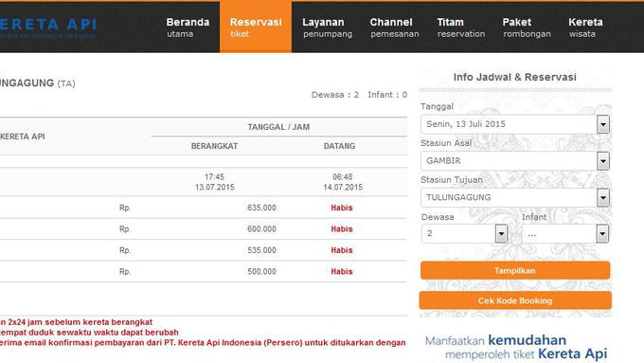
Task: Click the Tampilkan button
Action: [515, 270]
